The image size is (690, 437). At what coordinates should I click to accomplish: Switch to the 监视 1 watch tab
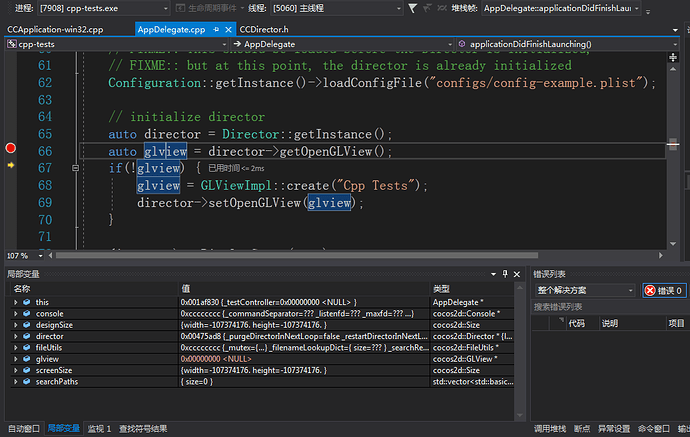tap(99, 428)
